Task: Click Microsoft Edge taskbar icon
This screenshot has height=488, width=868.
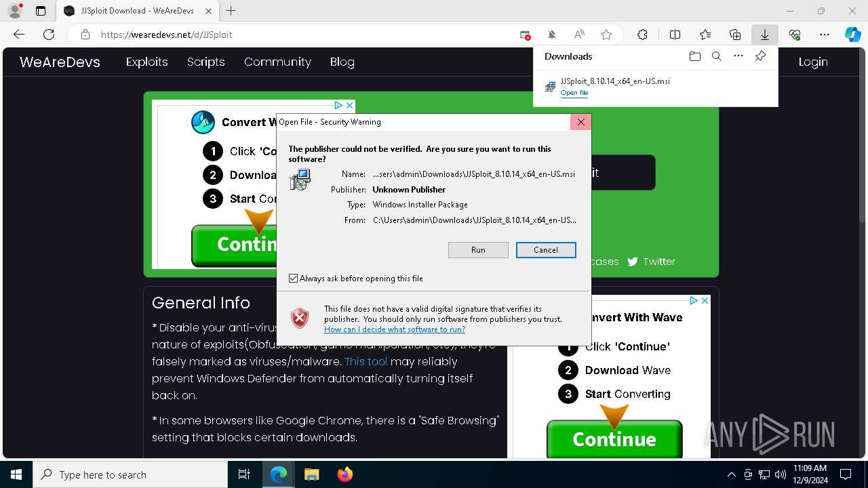Action: coord(279,474)
